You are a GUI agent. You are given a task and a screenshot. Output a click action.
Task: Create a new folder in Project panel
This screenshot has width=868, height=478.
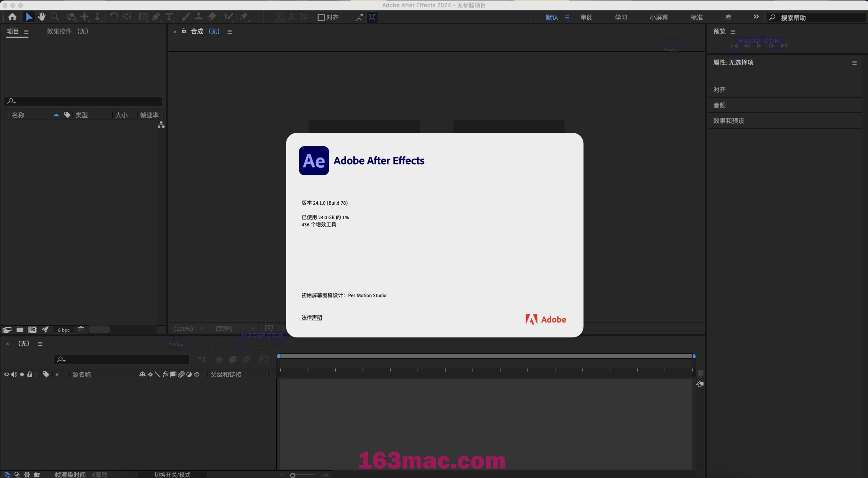click(20, 329)
